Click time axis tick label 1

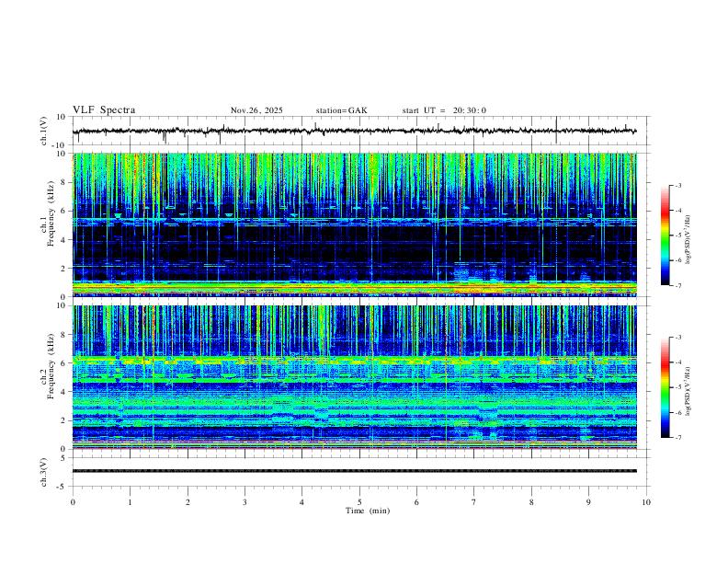coord(130,502)
